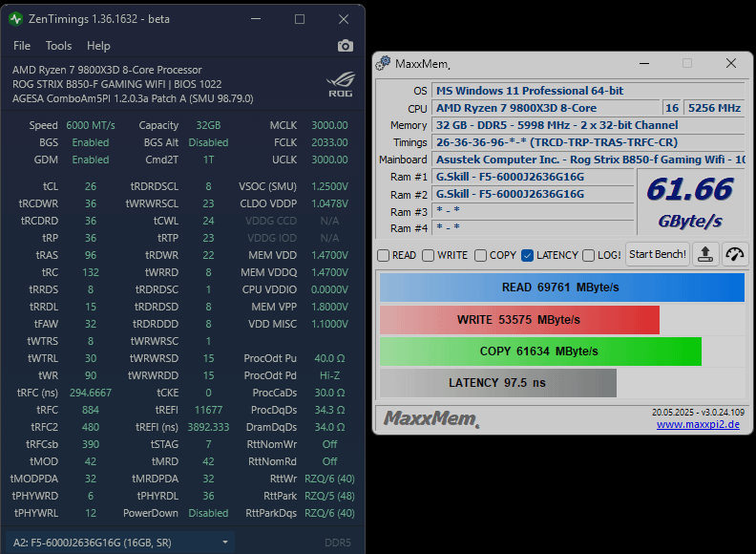Take a screenshot with ZenTimings camera icon

(346, 46)
